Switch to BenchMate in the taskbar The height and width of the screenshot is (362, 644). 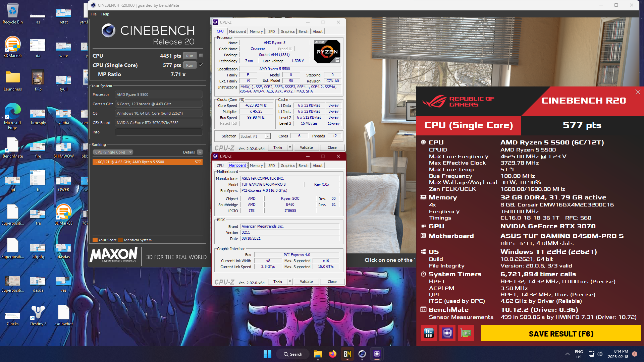point(347,354)
